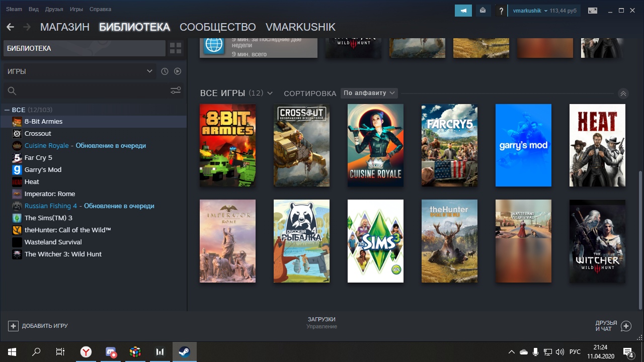Click БИБЛИОТЕКА home button in sidebar
Screen dimensions: 644x362
click(85, 48)
